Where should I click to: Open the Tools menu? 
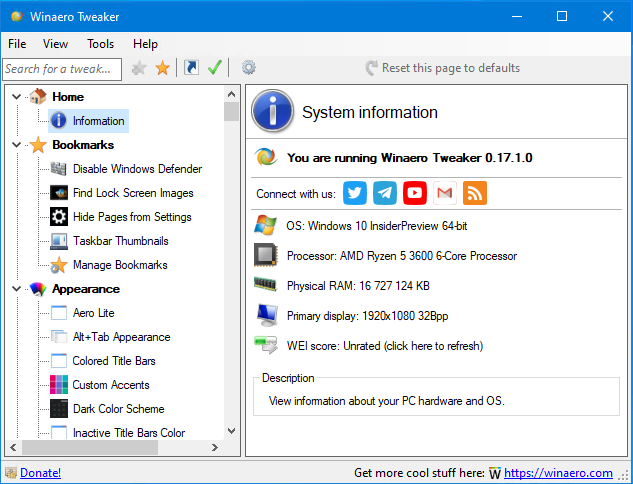(101, 44)
